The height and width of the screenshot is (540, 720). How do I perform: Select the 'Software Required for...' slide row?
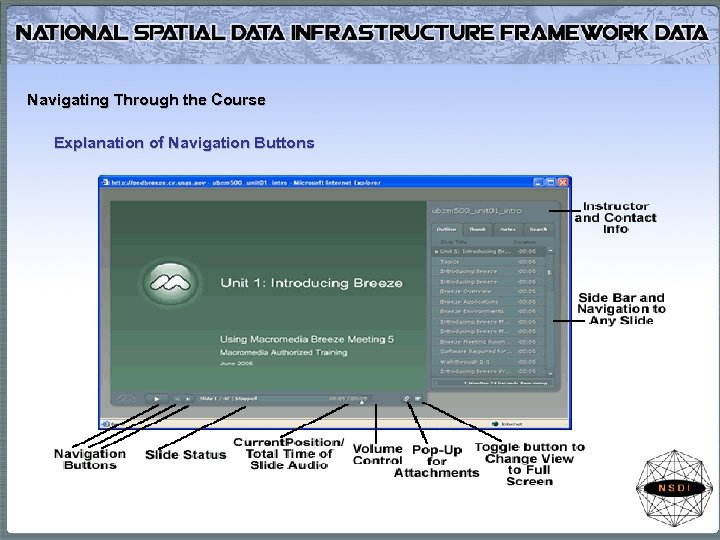[x=489, y=351]
